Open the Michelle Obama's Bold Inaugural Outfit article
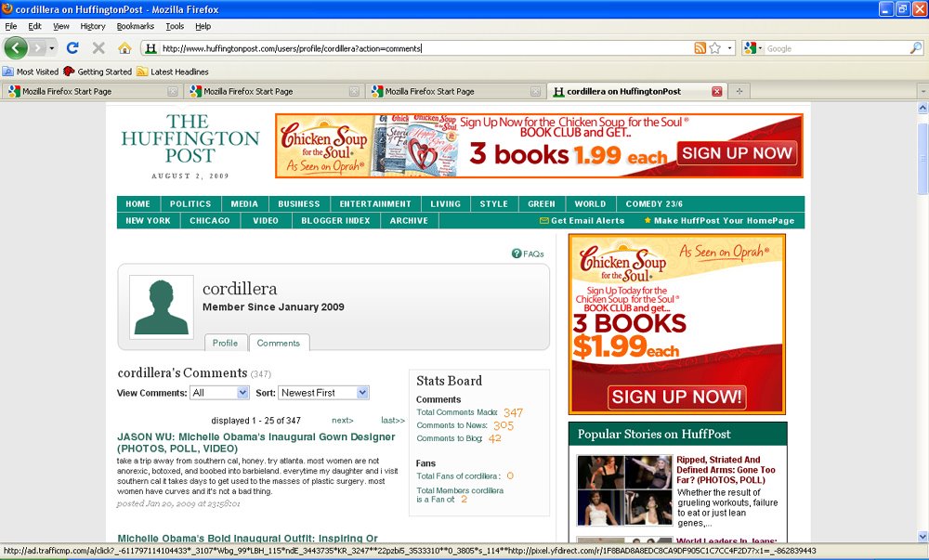Viewport: 929px width, 560px height. [x=248, y=538]
